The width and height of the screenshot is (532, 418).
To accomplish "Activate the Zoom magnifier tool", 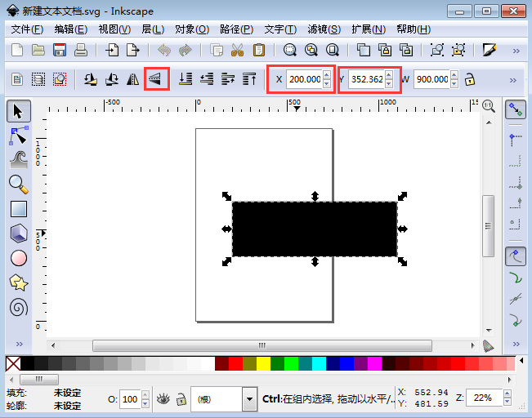I will [19, 185].
